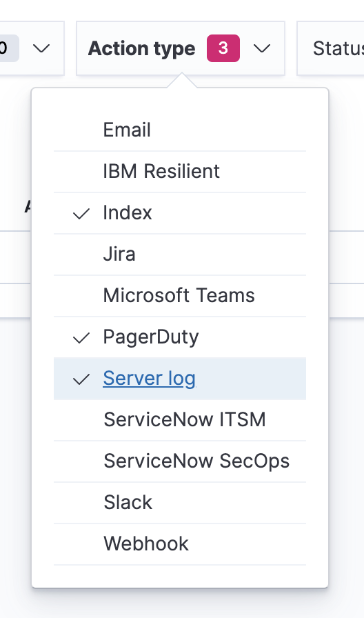This screenshot has height=618, width=364.
Task: Choose Jira from the filter list
Action: [x=180, y=255]
